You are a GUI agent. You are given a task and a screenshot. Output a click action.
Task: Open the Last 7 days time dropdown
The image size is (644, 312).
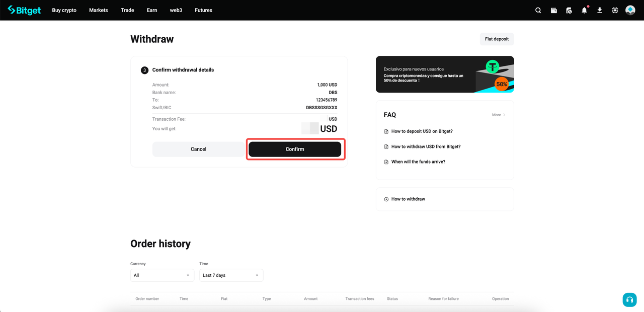coord(231,275)
